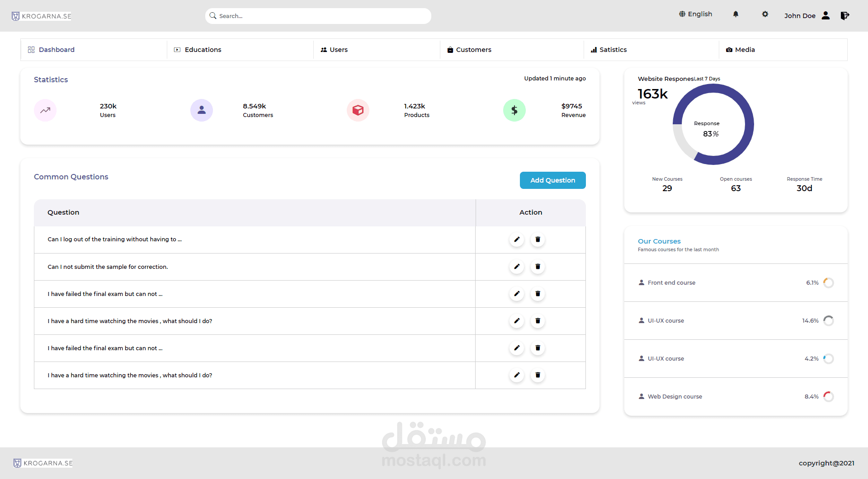The width and height of the screenshot is (868, 479).
Task: Click the Web Design course progress ring
Action: point(829,397)
